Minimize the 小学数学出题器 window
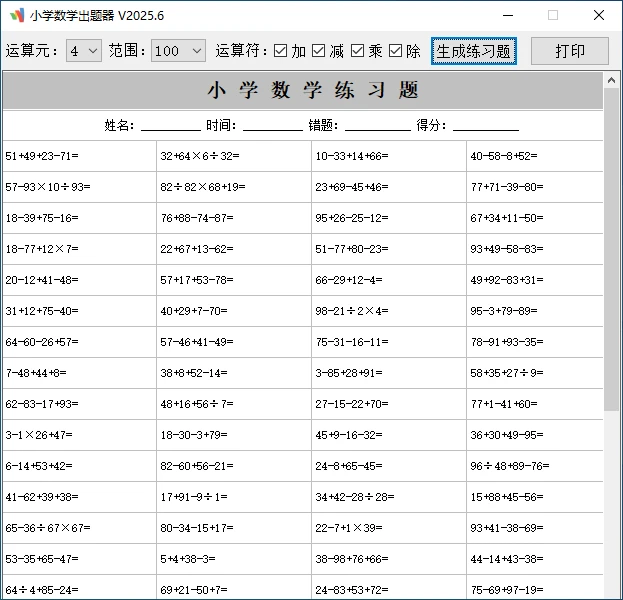 click(507, 15)
